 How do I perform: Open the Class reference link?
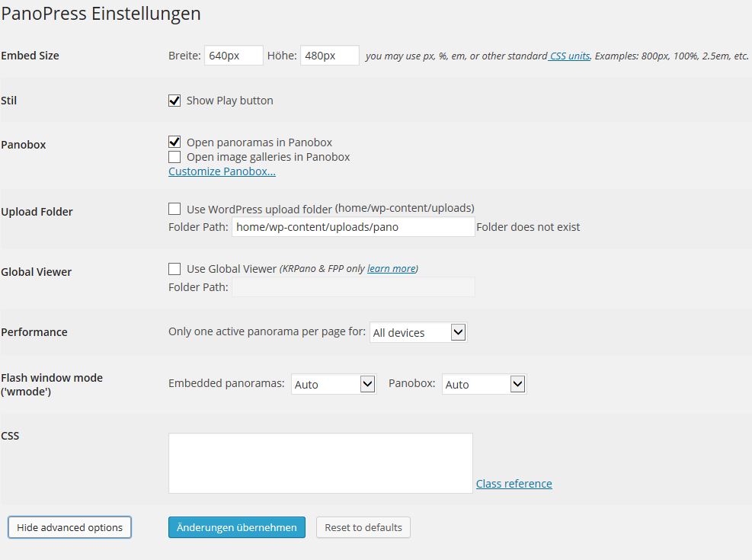pyautogui.click(x=514, y=484)
